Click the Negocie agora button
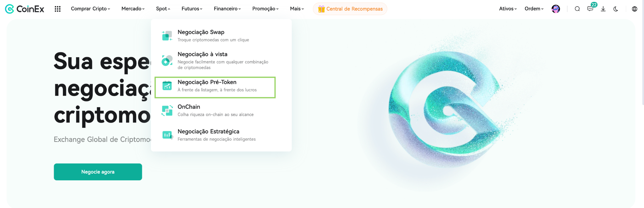 98,172
